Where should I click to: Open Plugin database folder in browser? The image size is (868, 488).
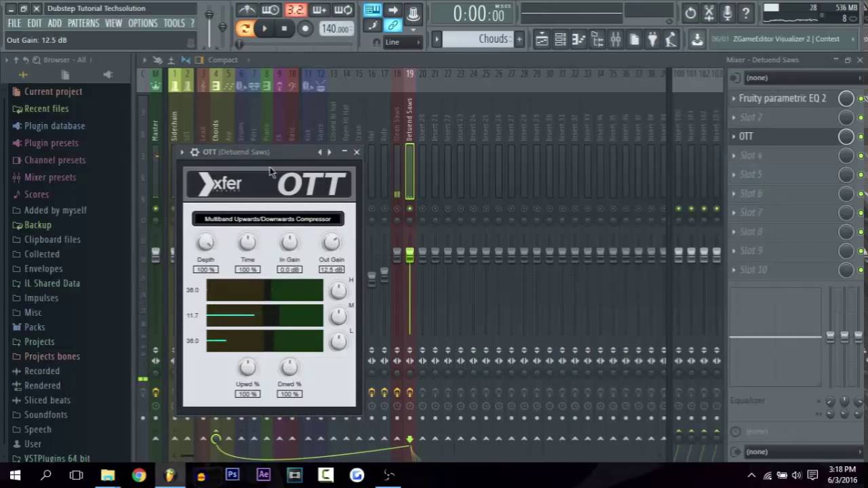pyautogui.click(x=54, y=126)
